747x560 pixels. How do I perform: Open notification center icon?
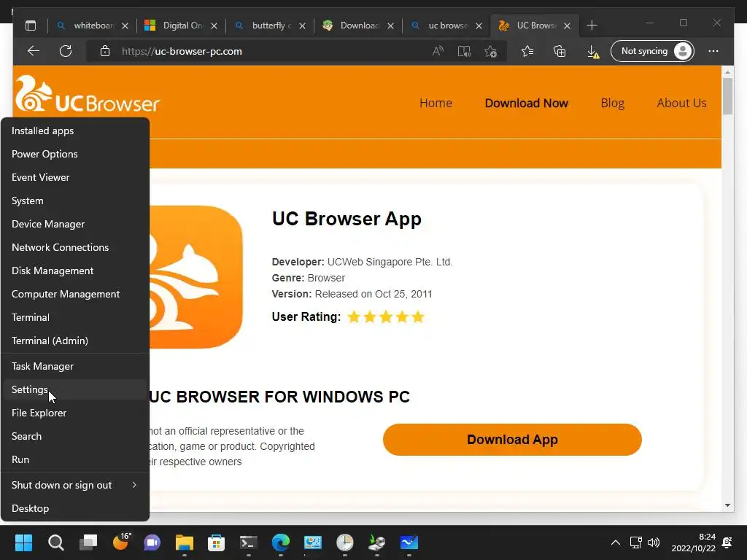727,542
